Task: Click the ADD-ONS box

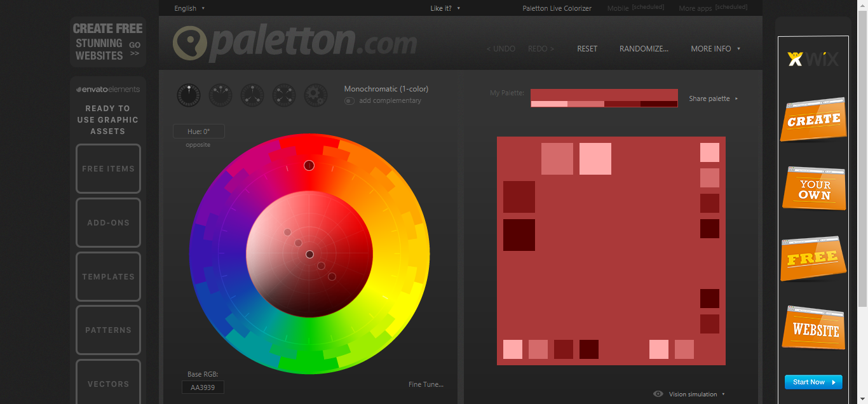Action: click(x=108, y=222)
